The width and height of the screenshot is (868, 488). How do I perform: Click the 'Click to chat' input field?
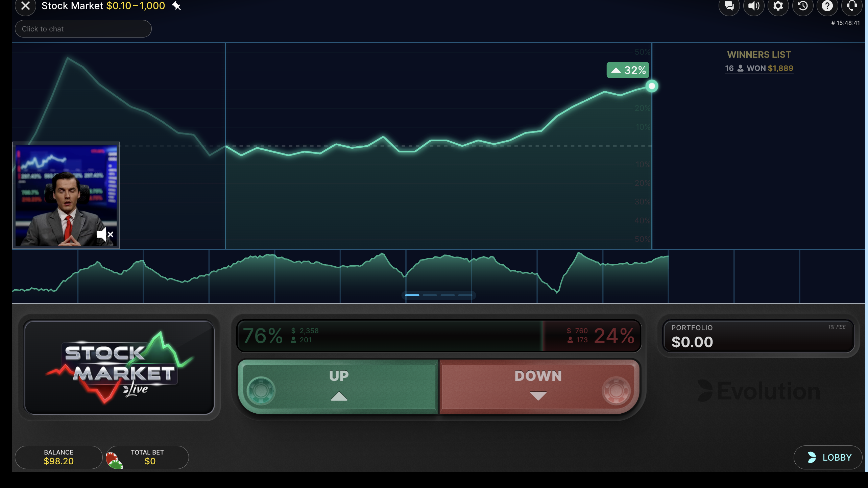pos(83,29)
